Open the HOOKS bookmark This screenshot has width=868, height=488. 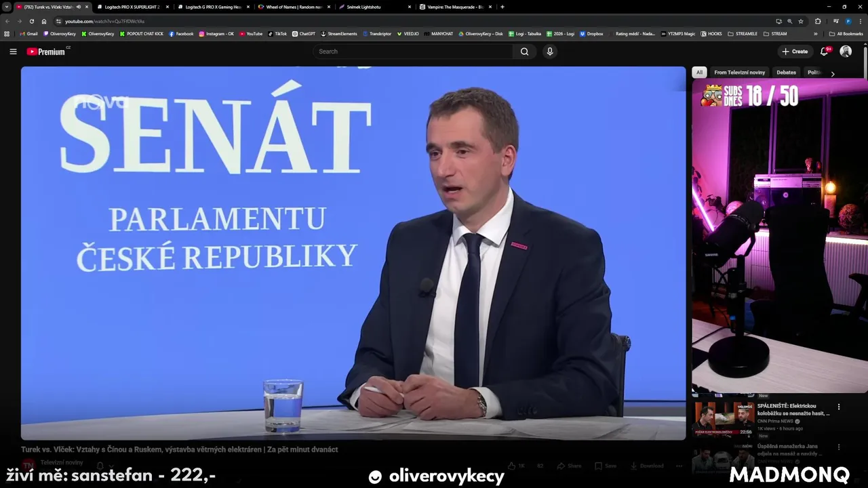pos(711,34)
